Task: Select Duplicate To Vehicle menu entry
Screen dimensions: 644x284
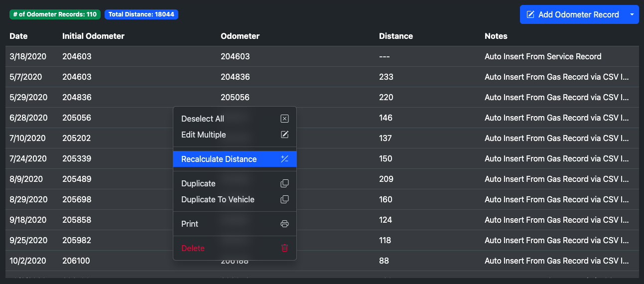Action: 218,199
